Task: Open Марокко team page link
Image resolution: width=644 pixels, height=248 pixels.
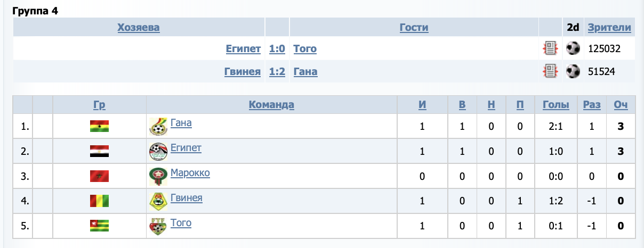Action: (190, 173)
